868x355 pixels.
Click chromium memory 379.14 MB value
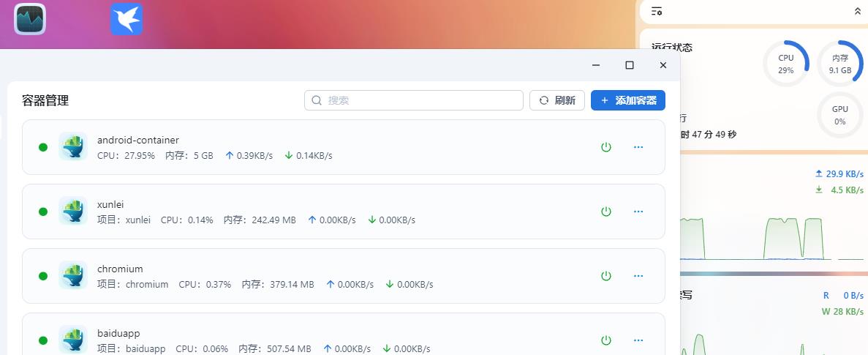tap(292, 284)
